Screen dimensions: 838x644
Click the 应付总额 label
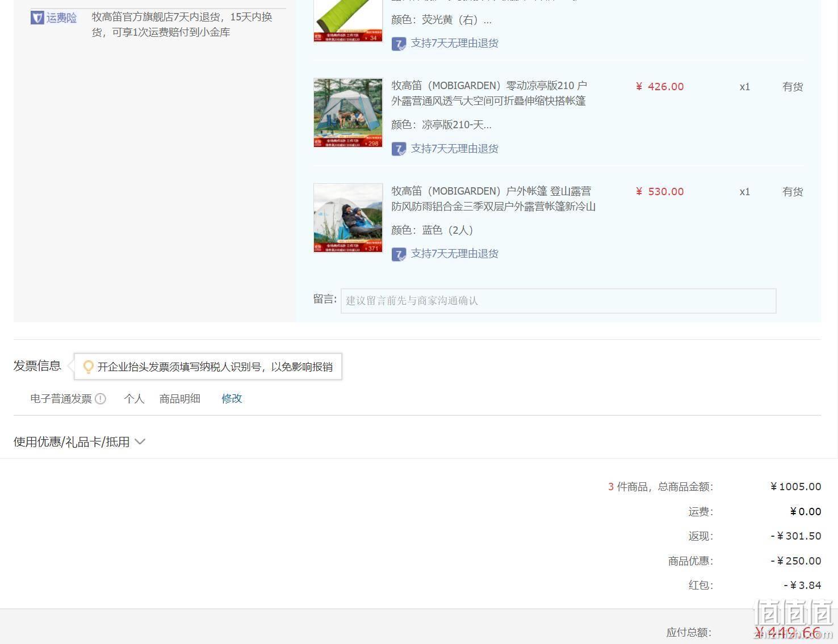coord(689,632)
